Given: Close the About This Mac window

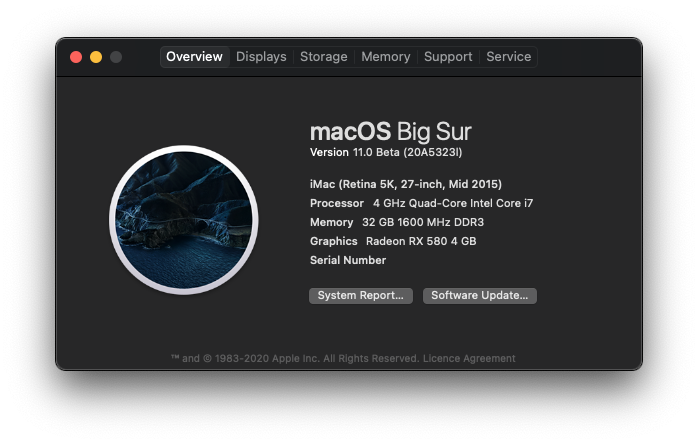Looking at the screenshot, I should pos(76,57).
